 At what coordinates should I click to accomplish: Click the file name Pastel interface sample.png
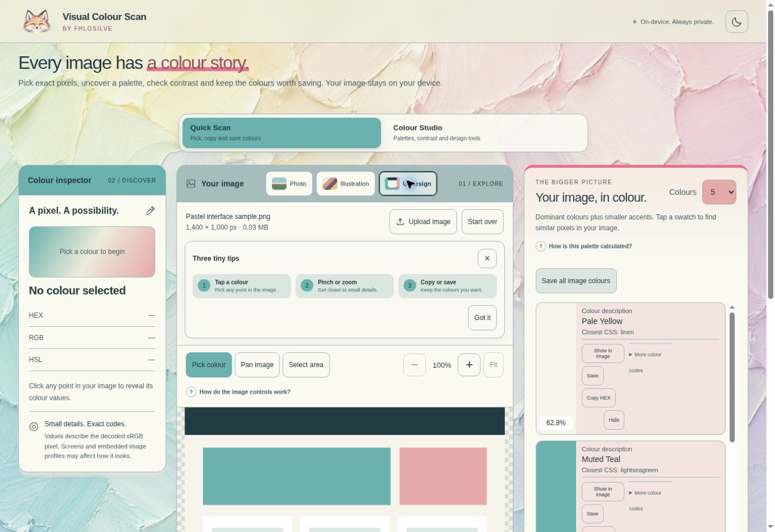point(228,217)
